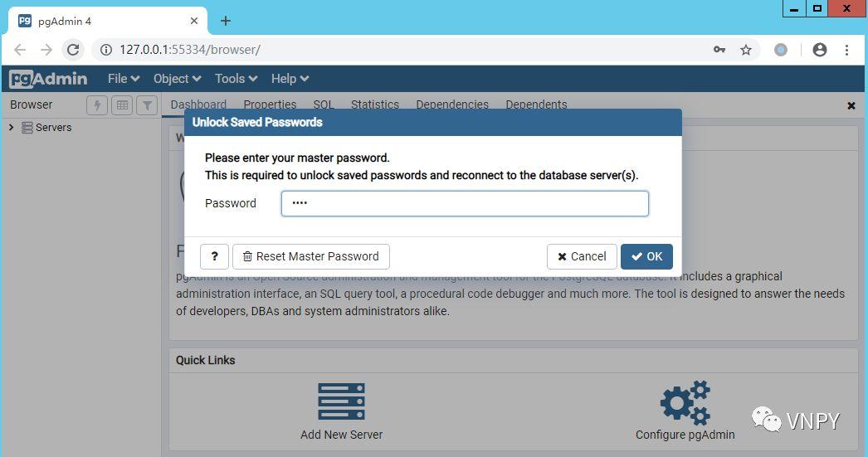
Task: Click the master Password input field
Action: (465, 203)
